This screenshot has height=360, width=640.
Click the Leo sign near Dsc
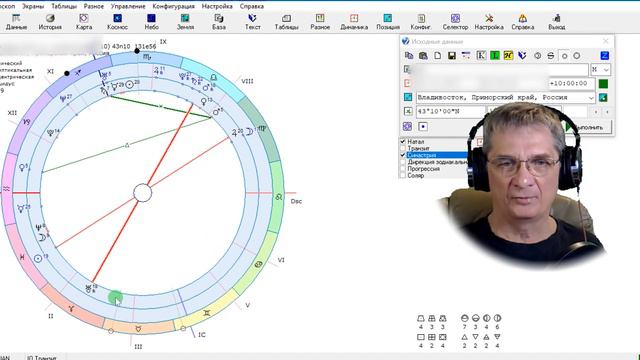pos(279,197)
